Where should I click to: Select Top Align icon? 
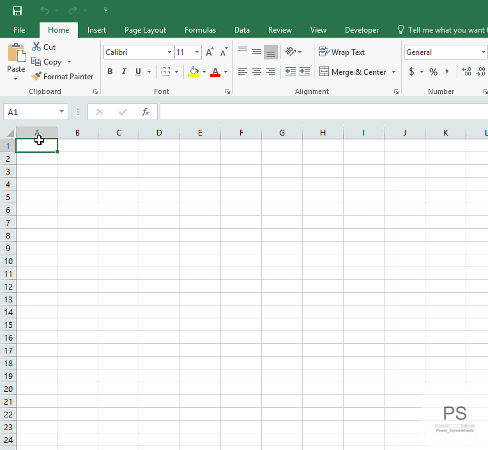click(242, 51)
